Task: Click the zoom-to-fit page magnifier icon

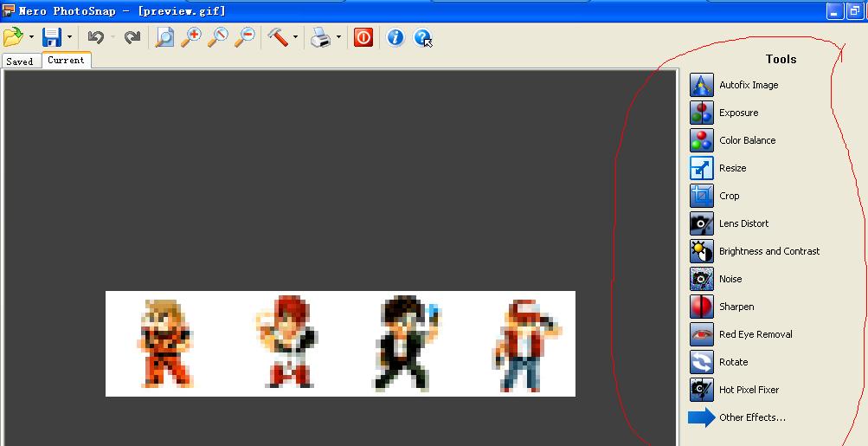Action: pyautogui.click(x=164, y=37)
